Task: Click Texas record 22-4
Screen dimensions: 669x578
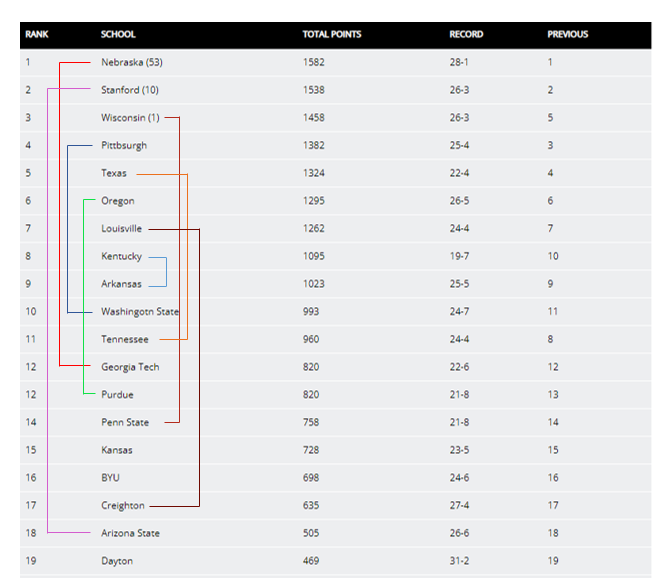Action: pyautogui.click(x=459, y=173)
